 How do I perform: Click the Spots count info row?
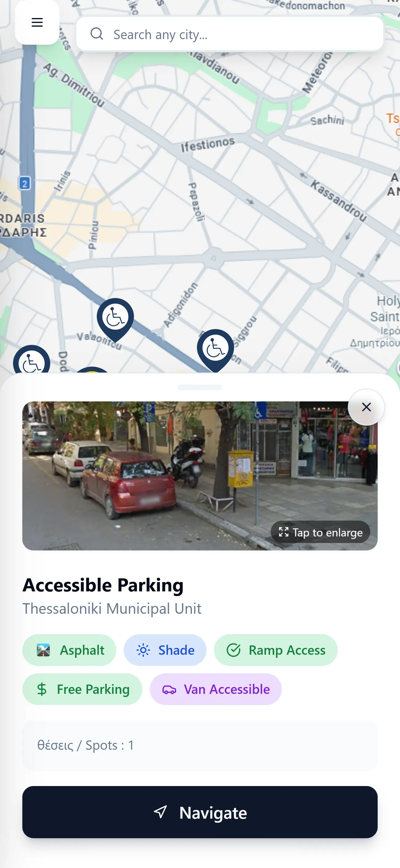point(200,745)
